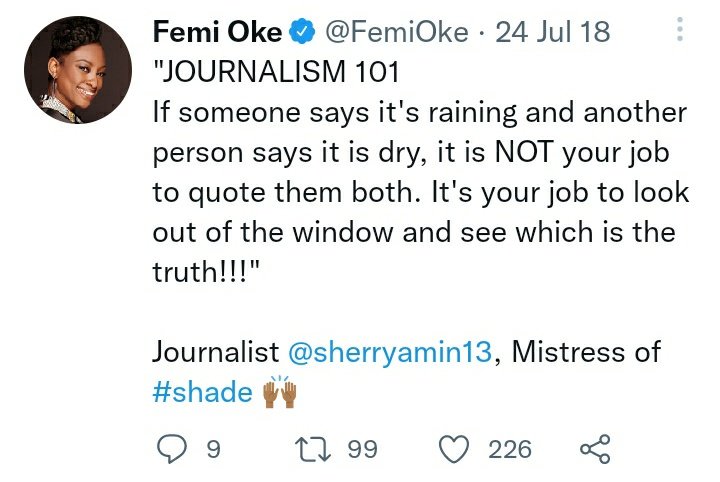Click the reply speech bubble icon
The width and height of the screenshot is (720, 482).
tap(172, 448)
